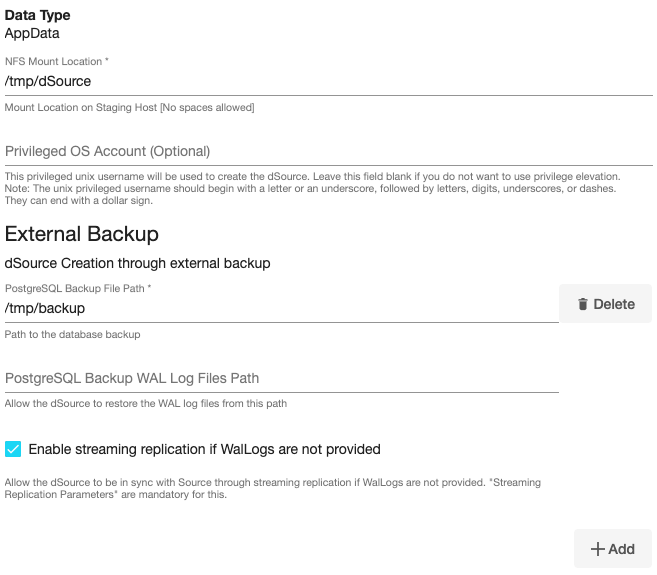Click the 'Enable streaming replication' label text
The width and height of the screenshot is (657, 575).
[204, 449]
